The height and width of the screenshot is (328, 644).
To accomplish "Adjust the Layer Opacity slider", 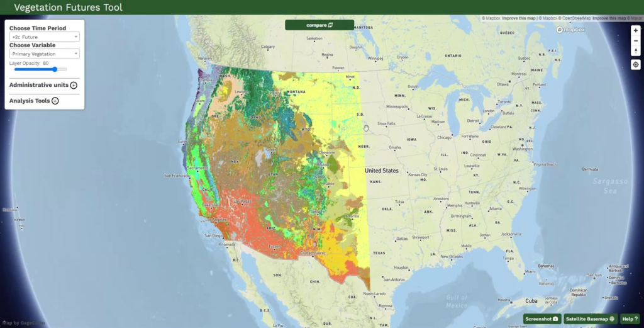I will click(55, 69).
